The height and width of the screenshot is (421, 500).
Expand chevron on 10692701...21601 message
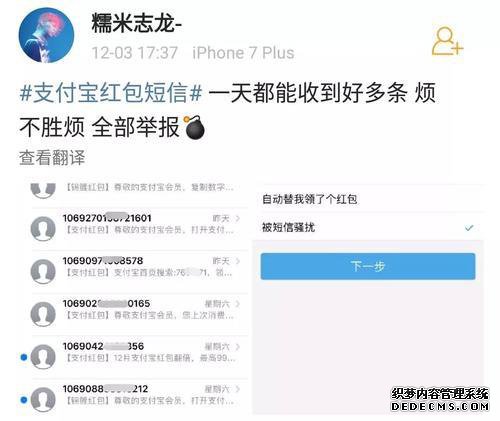[237, 218]
